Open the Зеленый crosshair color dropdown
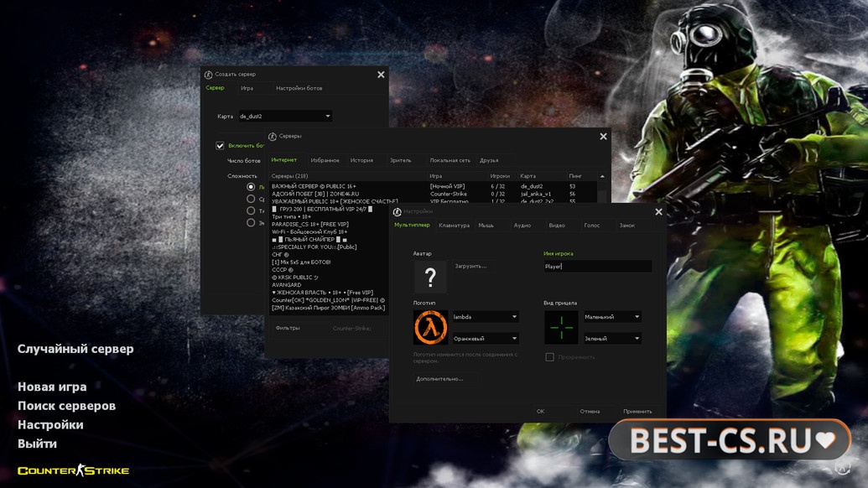The height and width of the screenshot is (488, 868). point(612,338)
